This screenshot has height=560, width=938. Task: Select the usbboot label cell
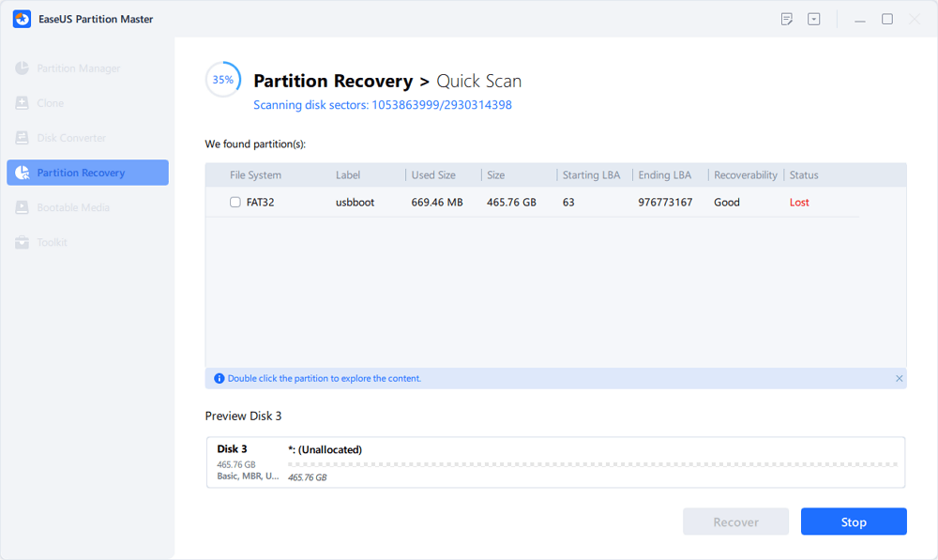355,203
